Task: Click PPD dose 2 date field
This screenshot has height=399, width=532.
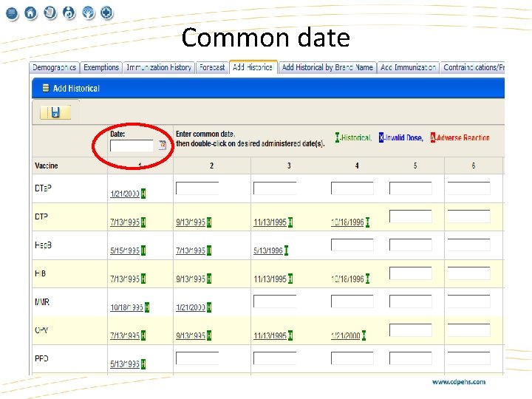Action: [x=197, y=358]
